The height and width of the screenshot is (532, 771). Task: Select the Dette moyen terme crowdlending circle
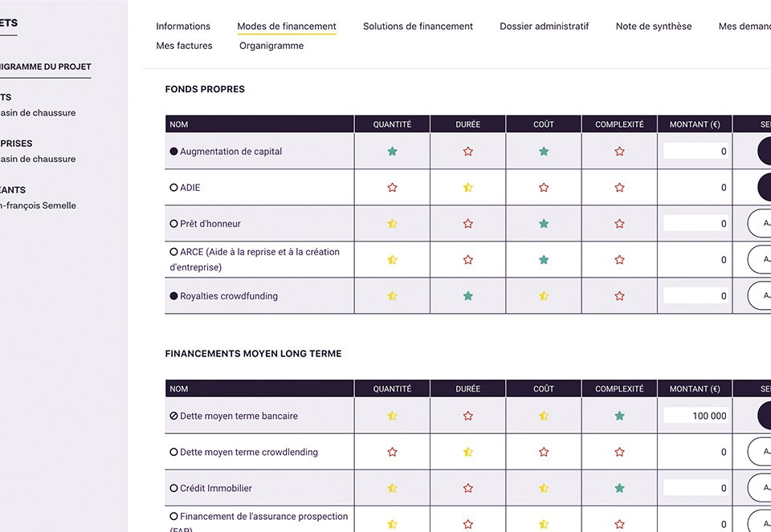[173, 452]
